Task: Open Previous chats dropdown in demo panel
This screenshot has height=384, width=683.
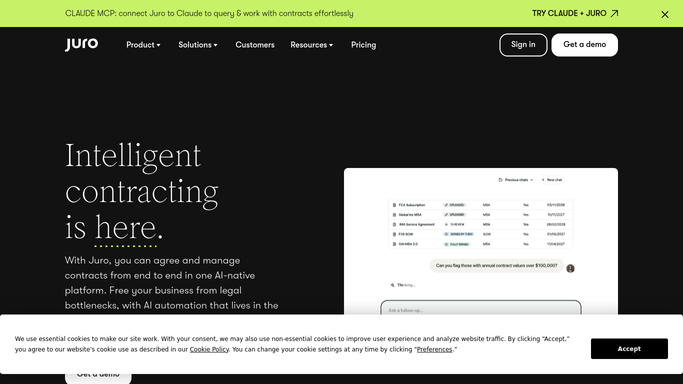Action: (x=516, y=180)
